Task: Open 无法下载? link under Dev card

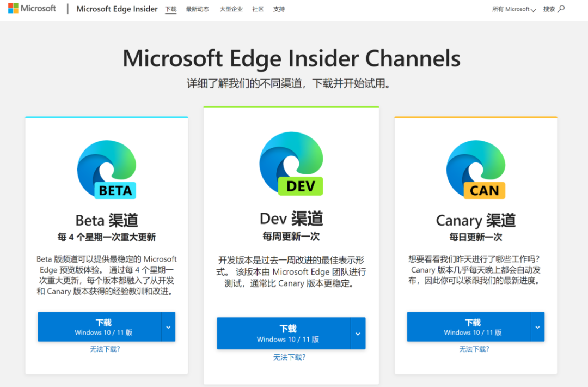Action: click(x=290, y=358)
